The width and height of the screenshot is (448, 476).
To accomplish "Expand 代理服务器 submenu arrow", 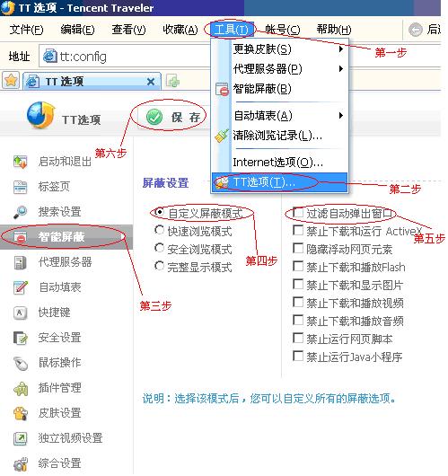I will (x=341, y=69).
